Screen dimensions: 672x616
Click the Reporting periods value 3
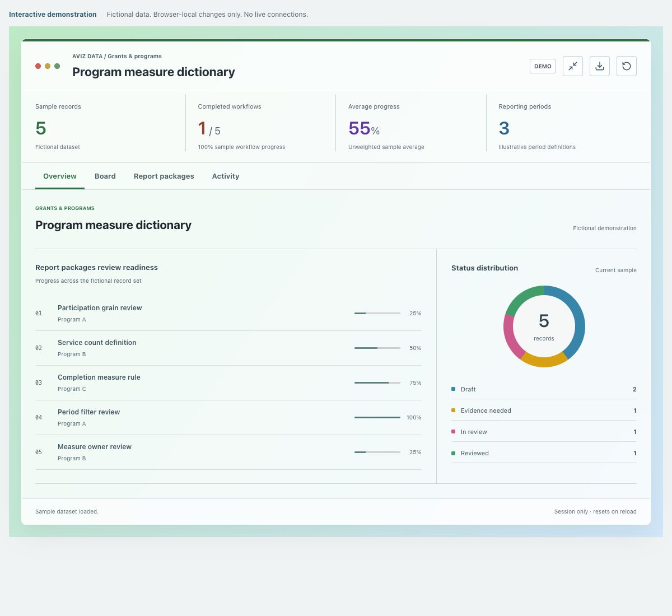pyautogui.click(x=504, y=128)
